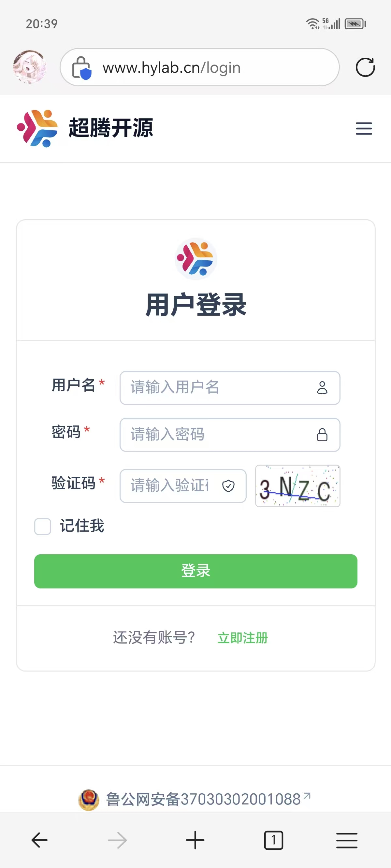Check the 记住我 checkbox
This screenshot has width=391, height=868.
pyautogui.click(x=43, y=526)
